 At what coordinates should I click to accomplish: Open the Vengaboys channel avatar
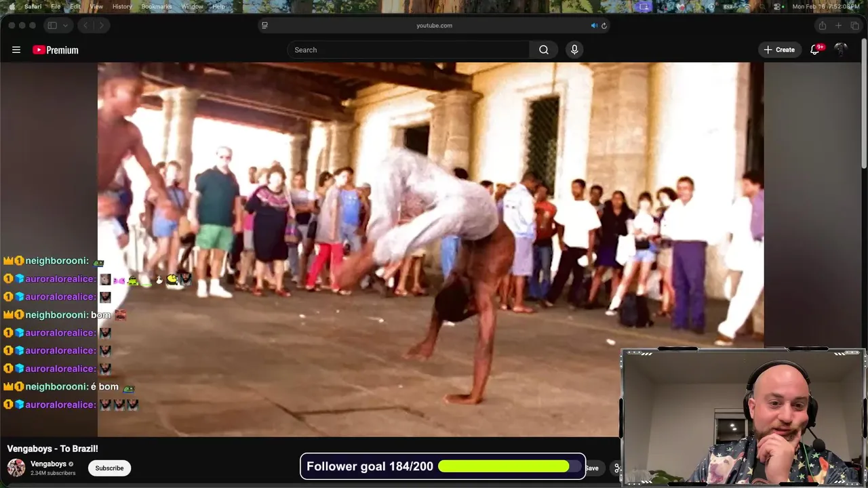click(16, 468)
